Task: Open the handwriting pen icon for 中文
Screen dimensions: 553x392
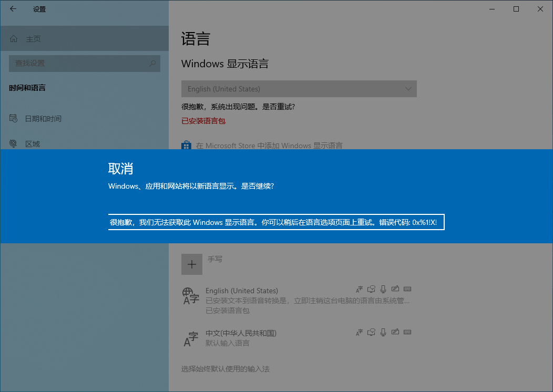Action: (x=395, y=332)
